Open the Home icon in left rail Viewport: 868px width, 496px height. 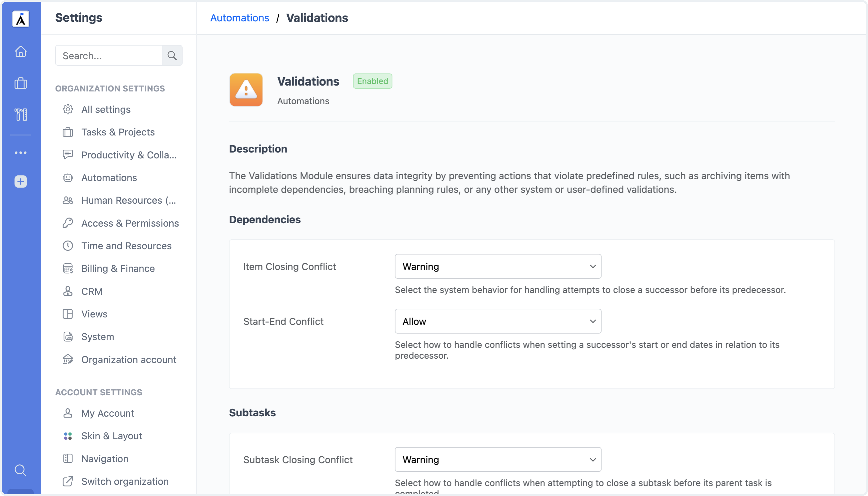point(21,51)
